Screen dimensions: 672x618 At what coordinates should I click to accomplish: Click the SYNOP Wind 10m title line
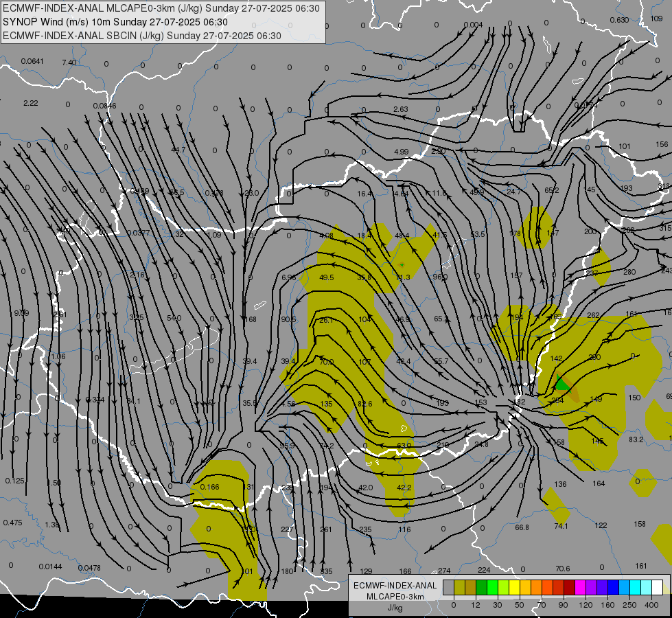115,22
